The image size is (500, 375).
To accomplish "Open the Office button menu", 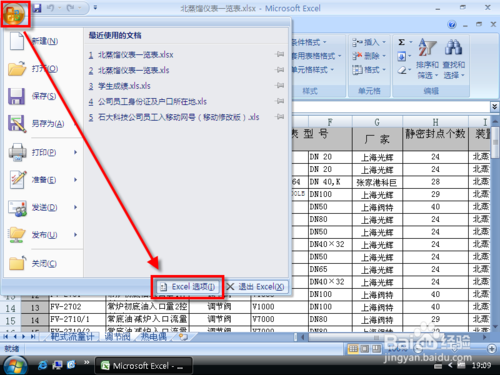I will pos(15,14).
